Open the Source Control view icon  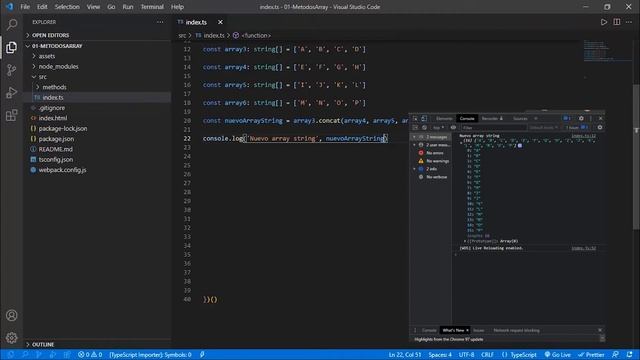click(11, 70)
